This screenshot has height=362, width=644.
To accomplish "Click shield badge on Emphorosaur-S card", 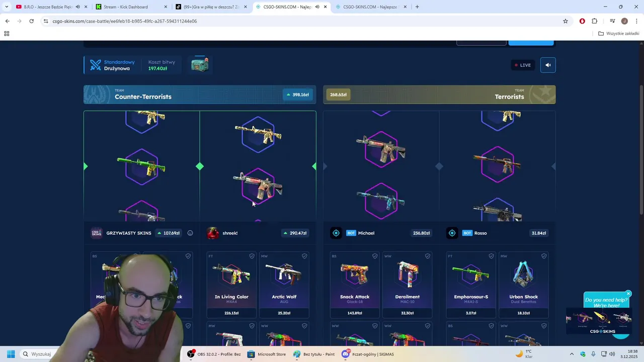I will (491, 256).
